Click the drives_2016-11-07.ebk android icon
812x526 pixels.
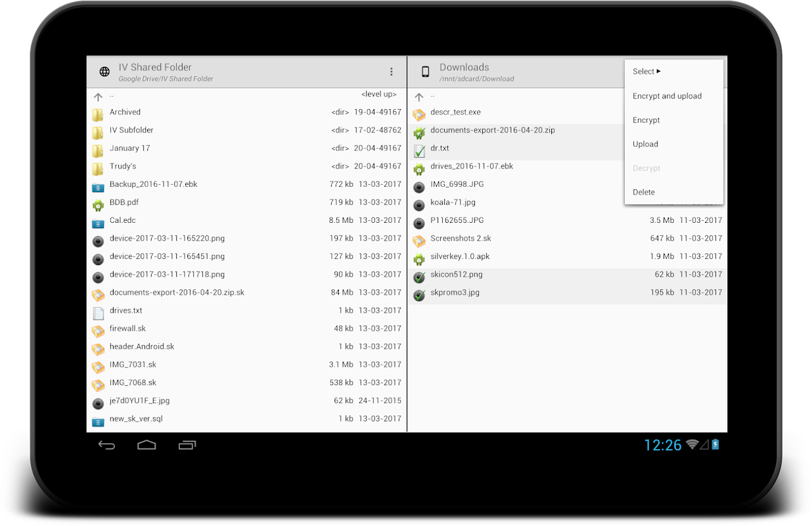(419, 169)
